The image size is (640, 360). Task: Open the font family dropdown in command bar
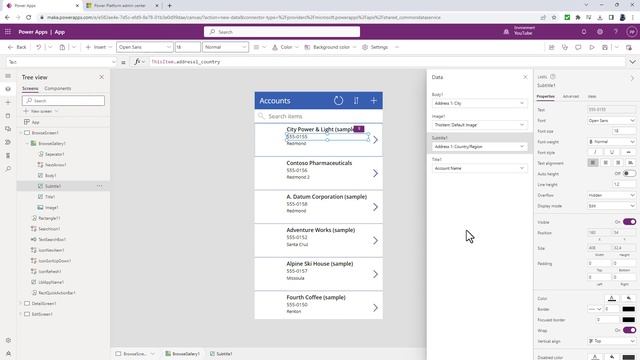144,47
